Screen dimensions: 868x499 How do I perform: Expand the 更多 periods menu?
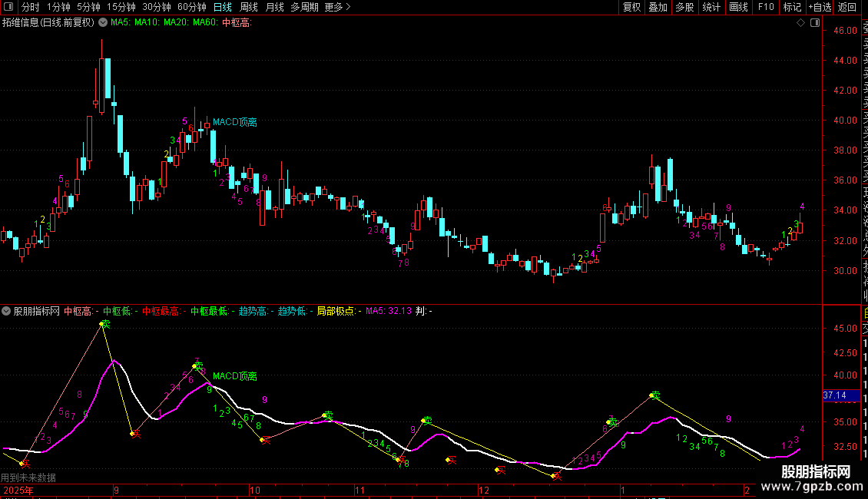click(x=337, y=7)
